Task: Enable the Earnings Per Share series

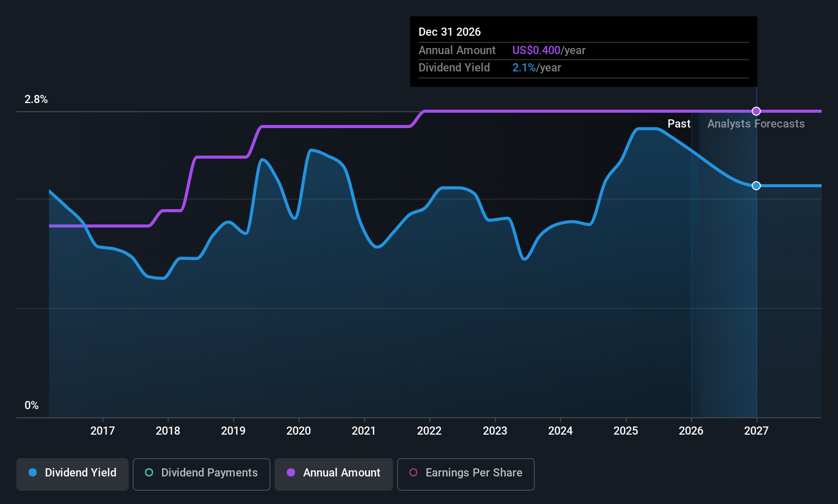Action: click(x=466, y=474)
